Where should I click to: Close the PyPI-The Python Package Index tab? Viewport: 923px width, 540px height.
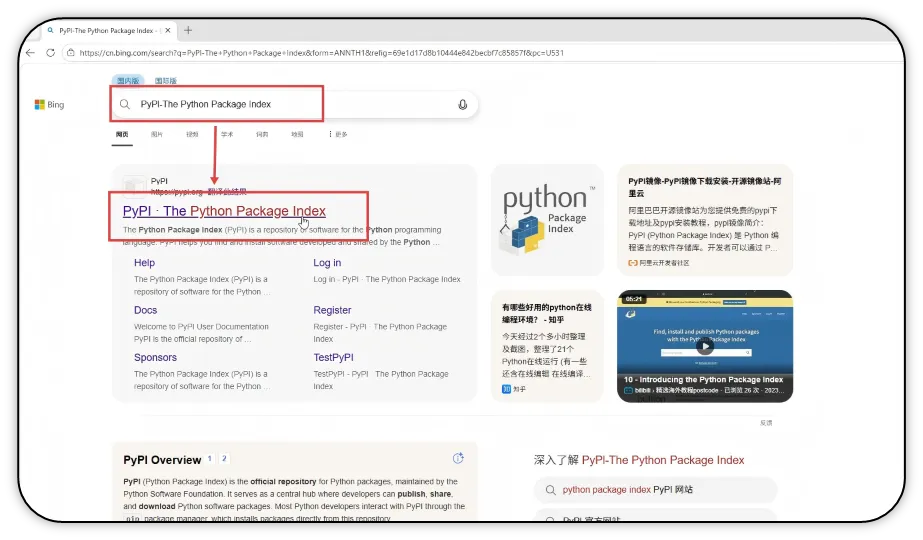pos(168,31)
